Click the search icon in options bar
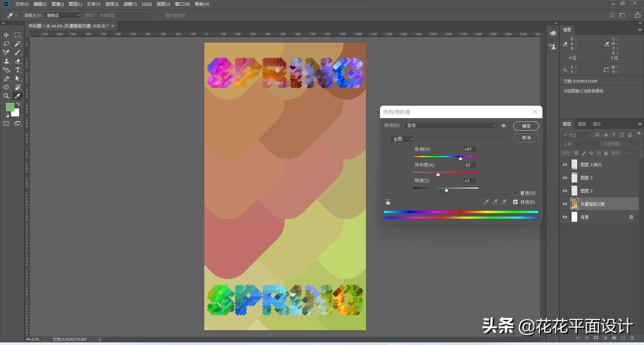The width and height of the screenshot is (644, 345). coord(612,15)
